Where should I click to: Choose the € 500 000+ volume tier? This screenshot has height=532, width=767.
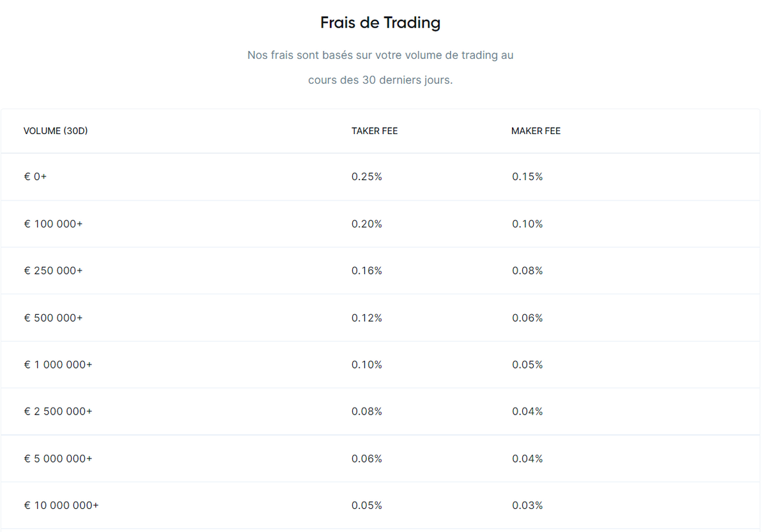click(54, 318)
